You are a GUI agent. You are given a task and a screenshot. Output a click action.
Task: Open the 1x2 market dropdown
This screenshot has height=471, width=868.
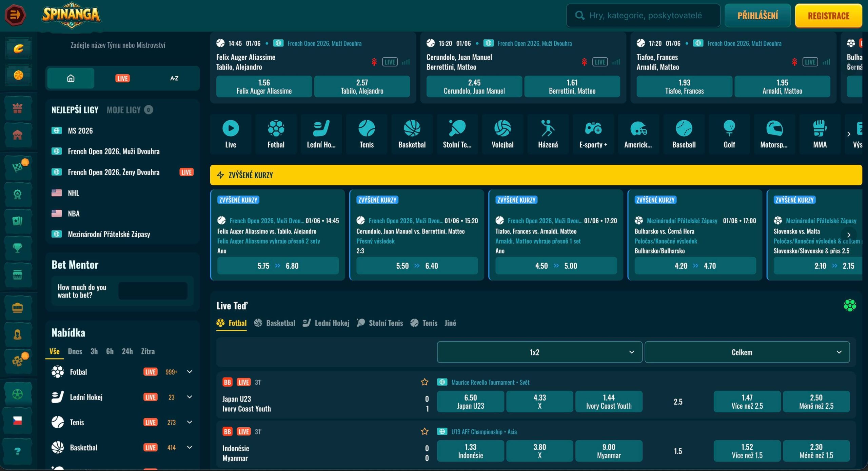(539, 352)
